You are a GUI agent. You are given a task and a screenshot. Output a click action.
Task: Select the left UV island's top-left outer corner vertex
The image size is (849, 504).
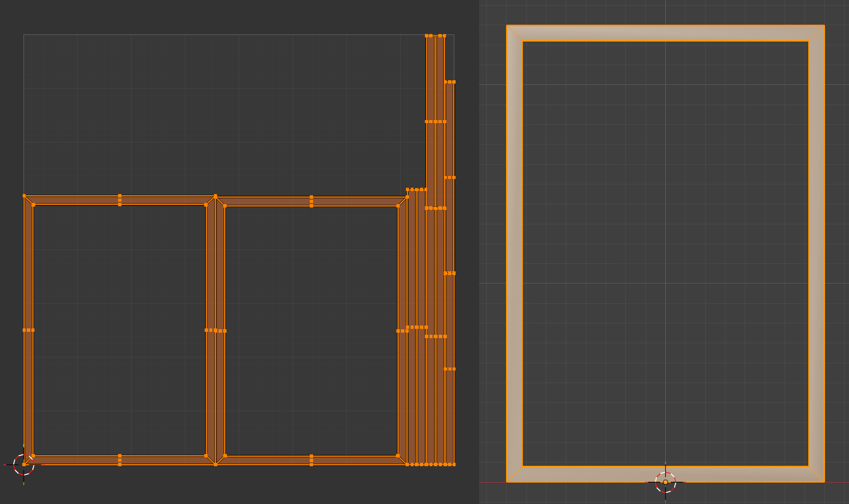coord(24,196)
